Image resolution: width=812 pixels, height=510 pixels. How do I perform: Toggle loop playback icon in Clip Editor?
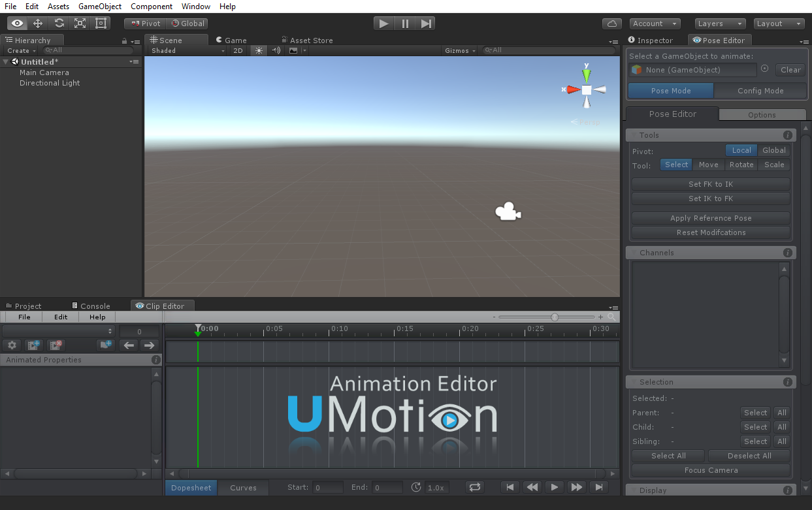pyautogui.click(x=474, y=487)
